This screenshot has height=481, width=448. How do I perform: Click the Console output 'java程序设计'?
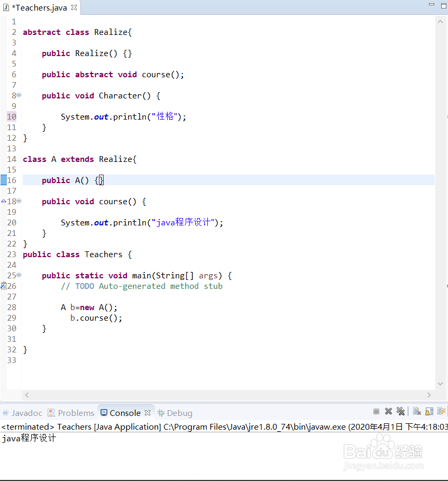tap(29, 438)
